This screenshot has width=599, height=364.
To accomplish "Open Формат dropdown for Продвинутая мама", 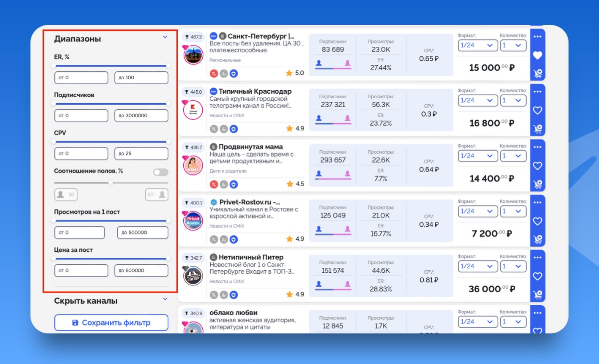I will tap(478, 156).
